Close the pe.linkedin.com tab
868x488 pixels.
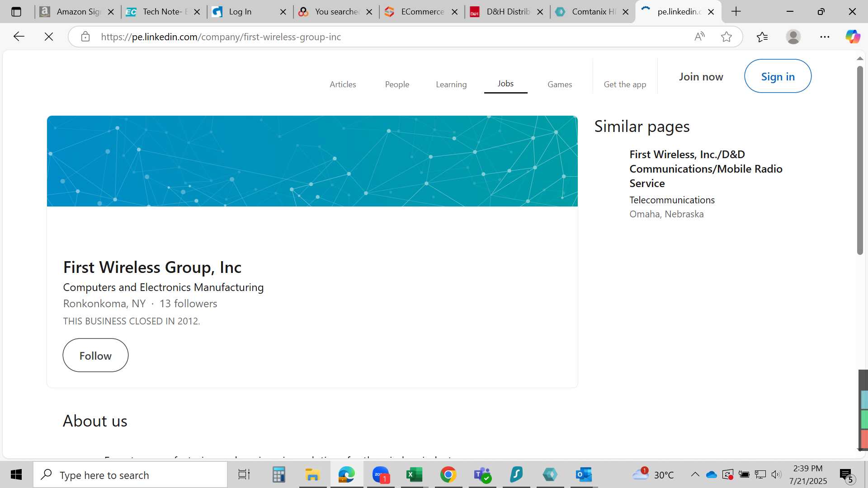pyautogui.click(x=711, y=12)
